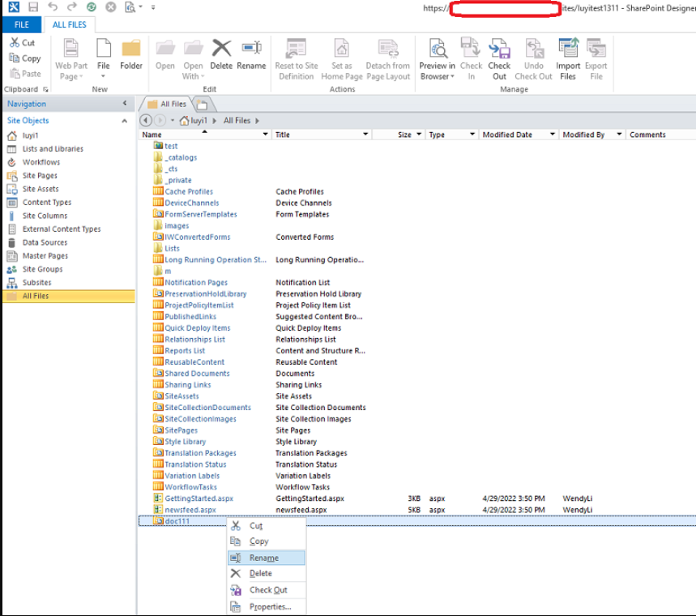Click the Save icon in quick access toolbar

(33, 6)
